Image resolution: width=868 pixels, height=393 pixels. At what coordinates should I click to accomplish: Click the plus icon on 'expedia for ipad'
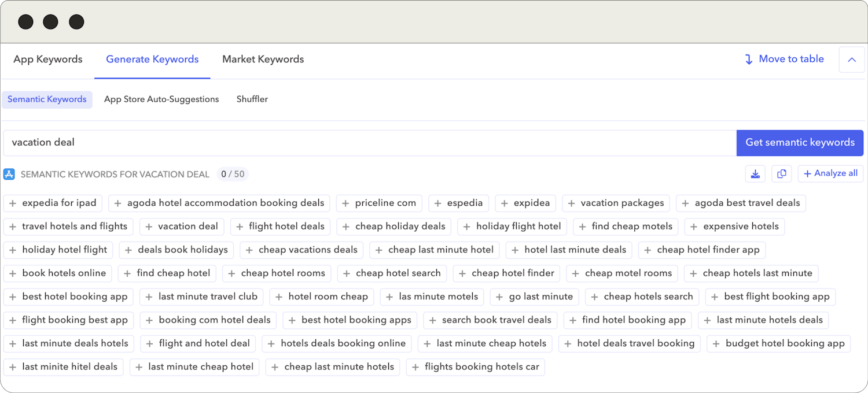point(13,203)
